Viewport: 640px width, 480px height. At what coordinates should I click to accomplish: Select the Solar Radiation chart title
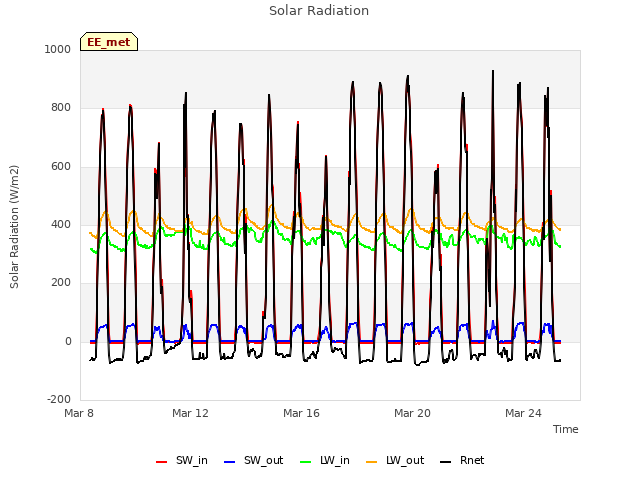319,11
